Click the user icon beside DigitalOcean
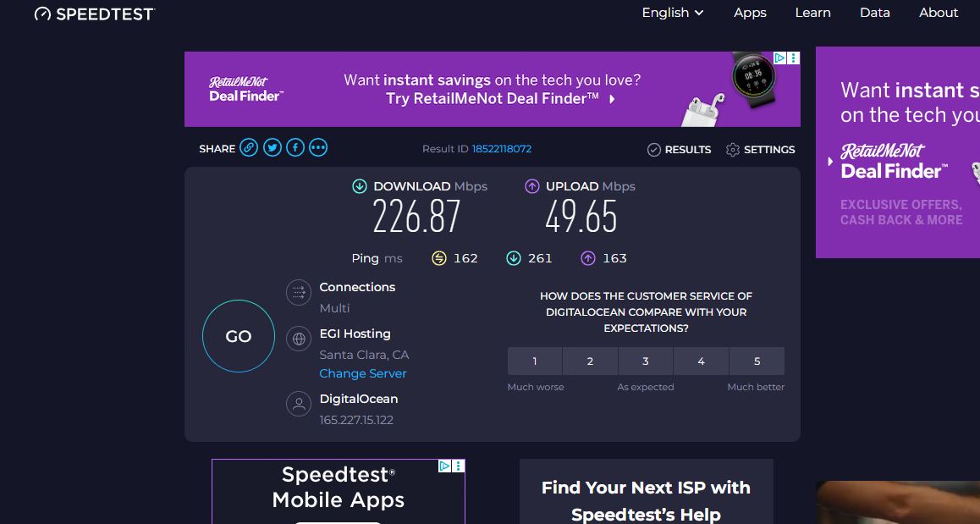 point(299,404)
